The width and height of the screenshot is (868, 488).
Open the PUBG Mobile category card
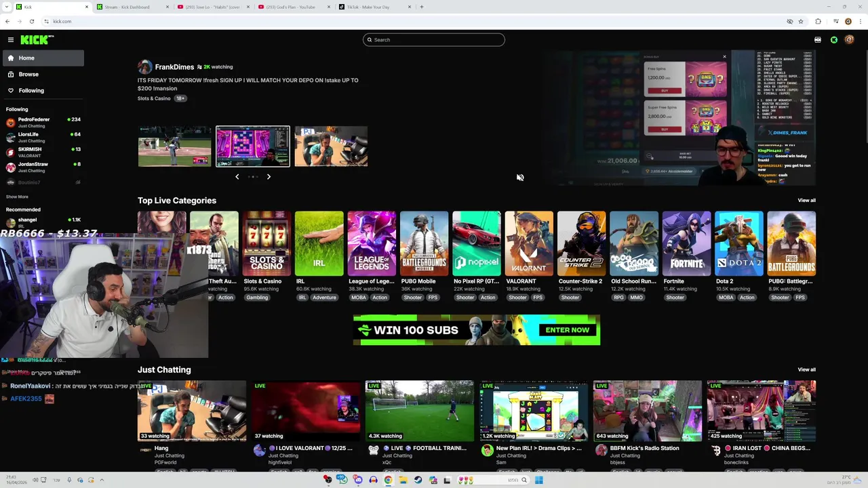[x=424, y=244]
